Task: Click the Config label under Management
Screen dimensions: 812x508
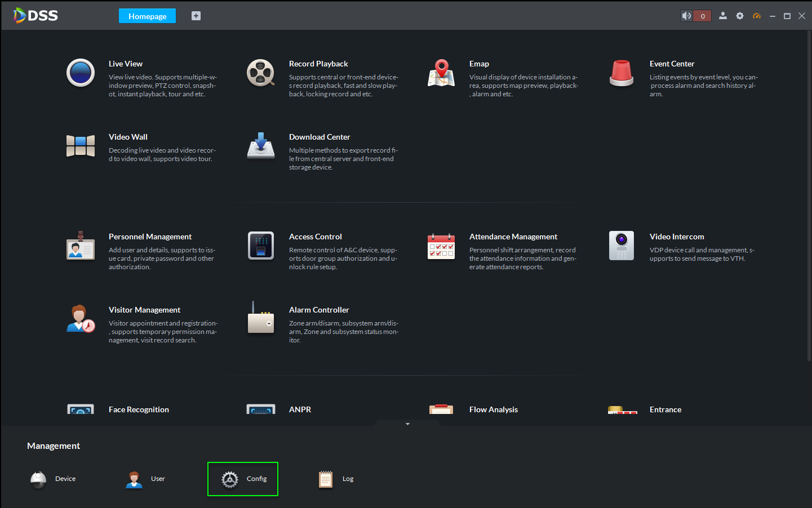Action: pos(256,479)
